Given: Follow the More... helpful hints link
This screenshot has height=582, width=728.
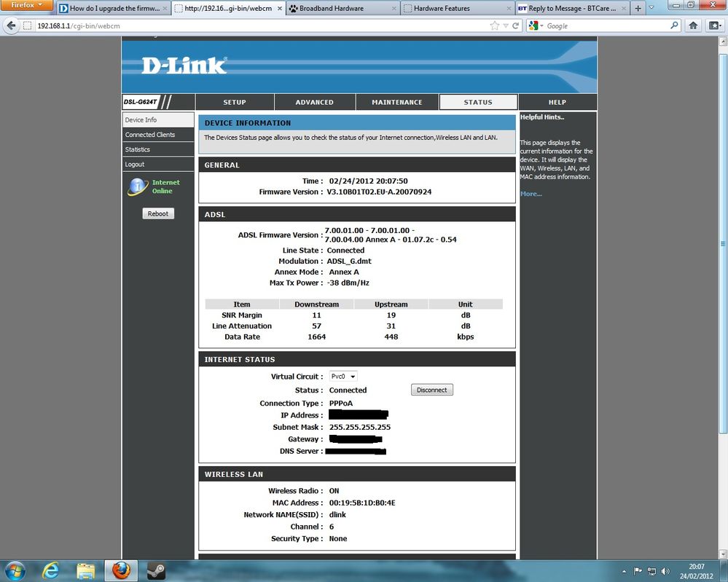Looking at the screenshot, I should click(531, 194).
